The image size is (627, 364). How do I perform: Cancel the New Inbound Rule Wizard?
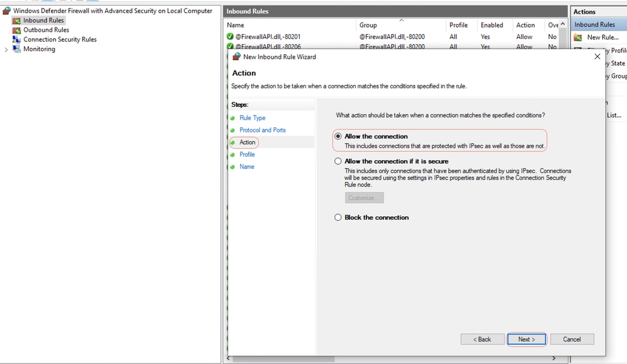pos(572,339)
